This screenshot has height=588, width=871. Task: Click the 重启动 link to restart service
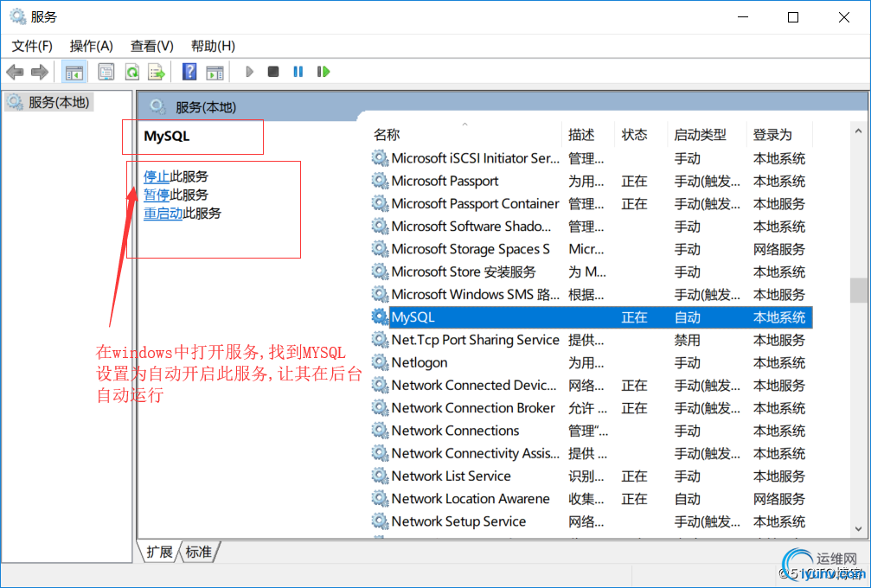(x=163, y=214)
